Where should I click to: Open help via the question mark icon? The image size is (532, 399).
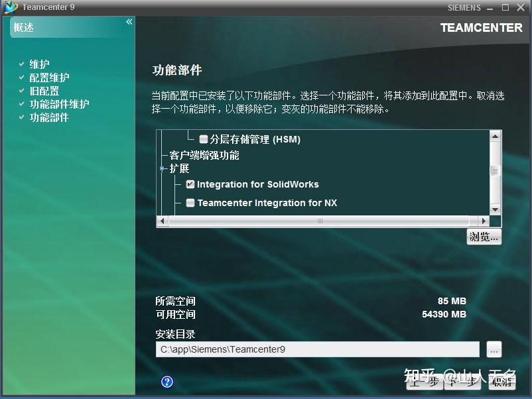click(x=166, y=382)
